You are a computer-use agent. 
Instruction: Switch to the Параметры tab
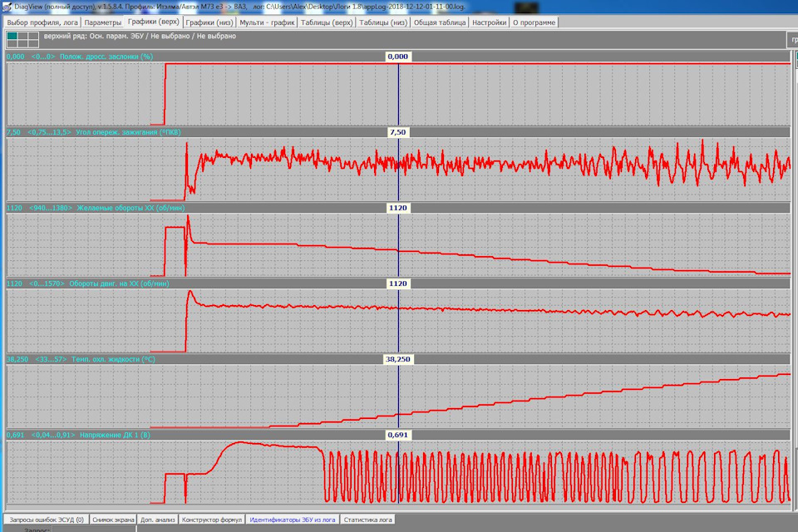[103, 22]
